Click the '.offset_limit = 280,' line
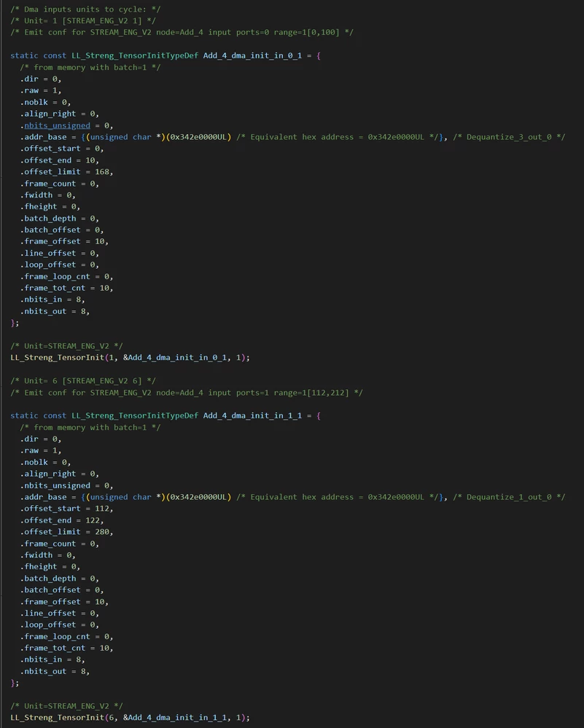This screenshot has height=728, width=584. coord(66,531)
